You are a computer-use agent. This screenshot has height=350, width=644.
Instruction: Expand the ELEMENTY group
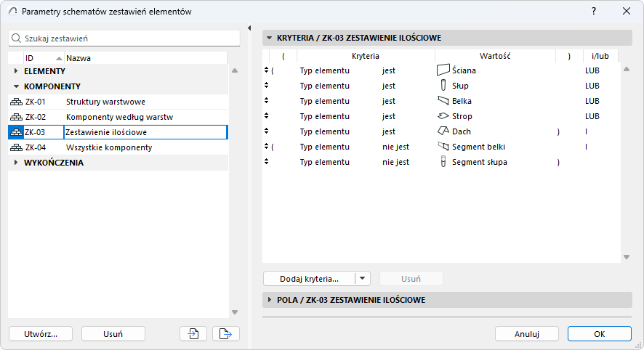point(16,71)
